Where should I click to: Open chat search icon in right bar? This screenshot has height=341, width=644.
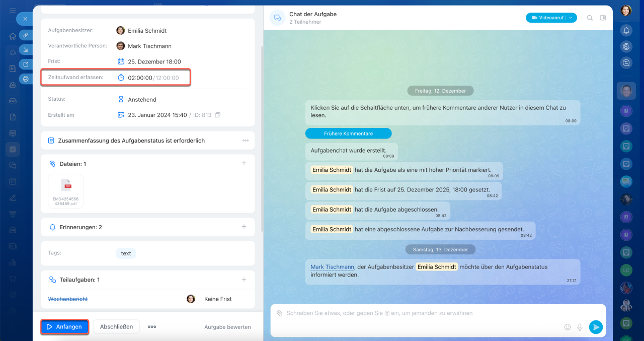[x=626, y=63]
